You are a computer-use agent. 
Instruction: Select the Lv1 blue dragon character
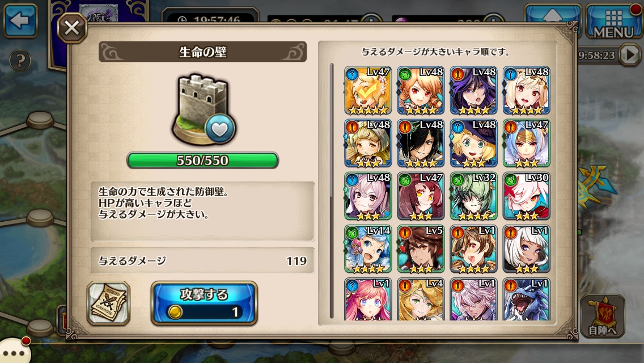(x=526, y=299)
